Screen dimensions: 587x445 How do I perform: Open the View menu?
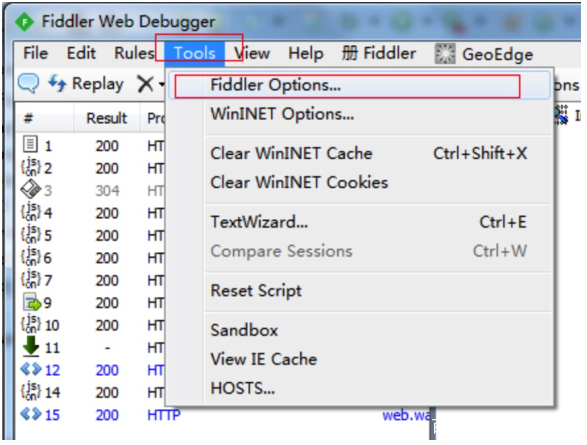pyautogui.click(x=252, y=53)
